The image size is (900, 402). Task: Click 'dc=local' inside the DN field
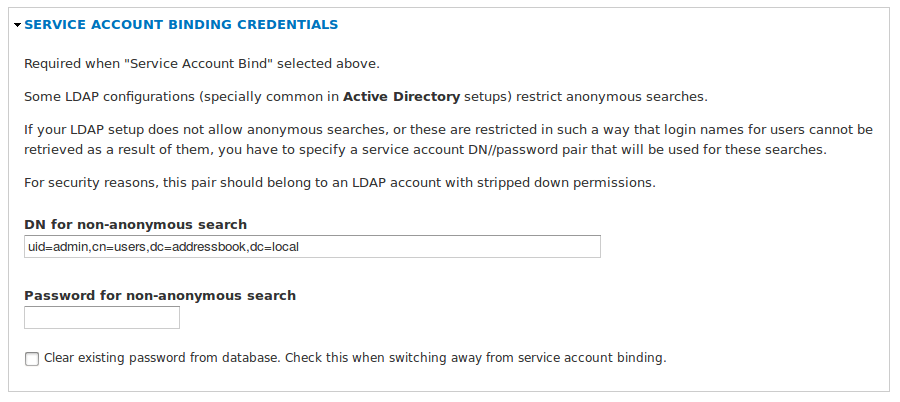tap(274, 247)
